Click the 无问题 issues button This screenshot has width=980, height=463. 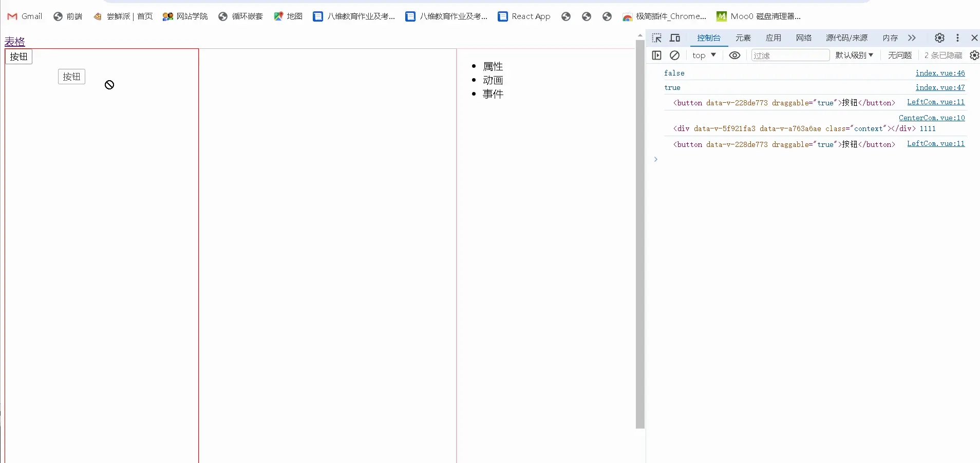[x=900, y=55]
